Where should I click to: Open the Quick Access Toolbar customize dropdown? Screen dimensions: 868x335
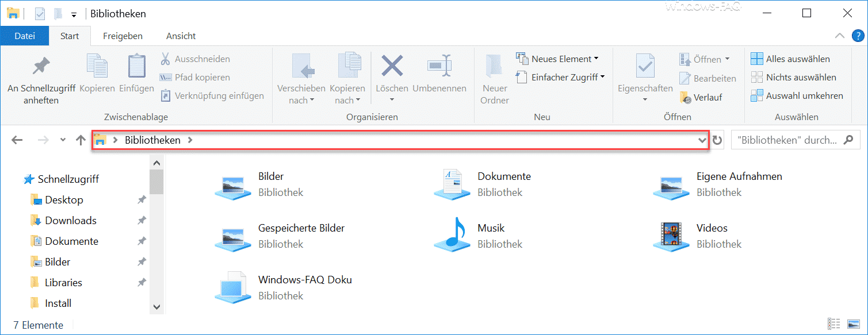74,14
